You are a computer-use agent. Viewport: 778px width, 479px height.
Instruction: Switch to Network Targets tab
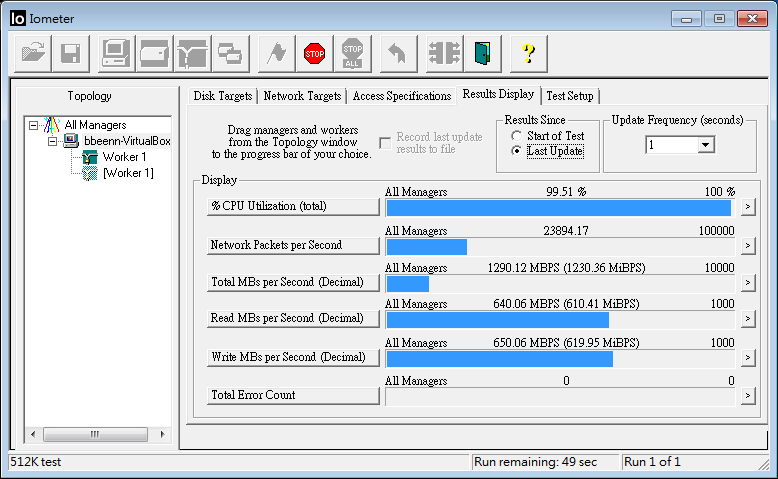pyautogui.click(x=302, y=96)
